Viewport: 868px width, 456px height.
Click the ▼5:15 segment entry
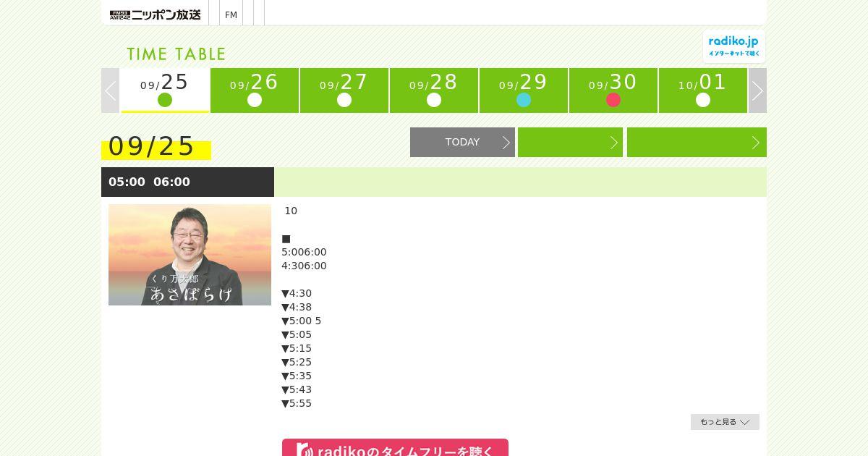click(x=297, y=348)
